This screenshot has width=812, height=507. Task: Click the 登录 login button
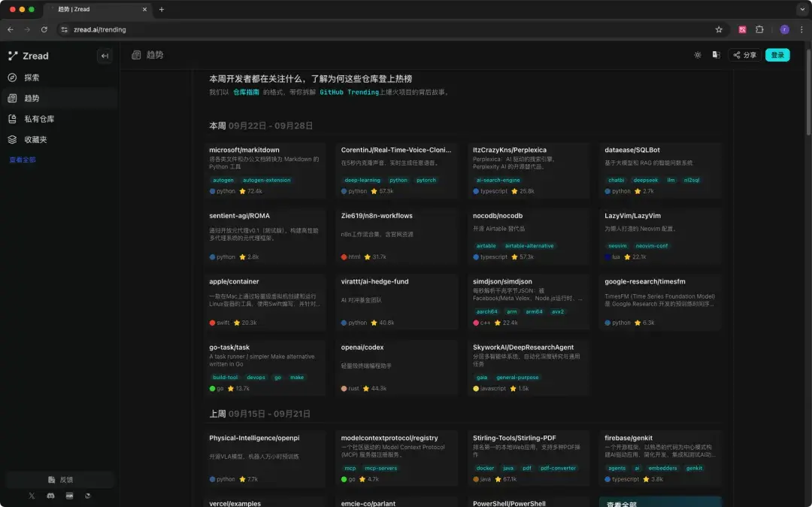pos(777,55)
